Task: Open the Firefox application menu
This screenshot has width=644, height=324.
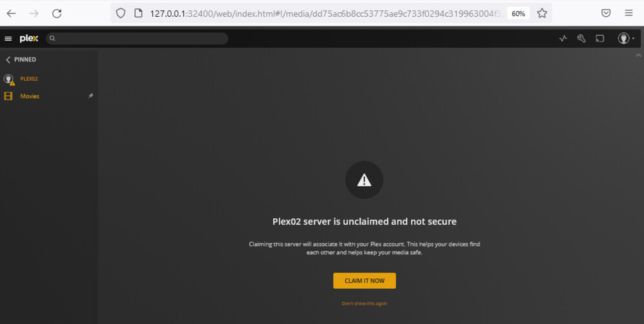Action: 628,13
